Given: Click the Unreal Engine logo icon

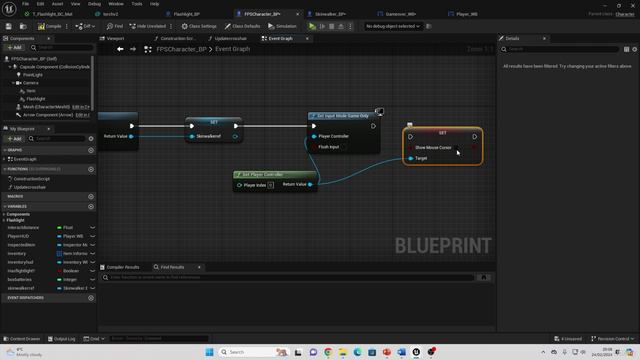Looking at the screenshot, I should (9, 8).
